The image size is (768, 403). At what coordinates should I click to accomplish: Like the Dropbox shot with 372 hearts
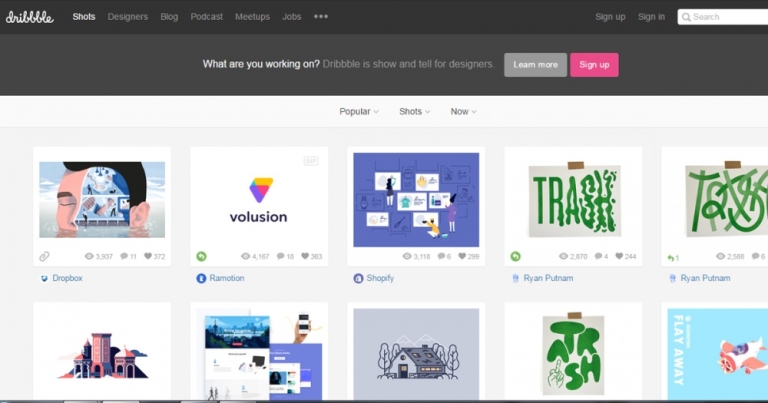coord(148,256)
